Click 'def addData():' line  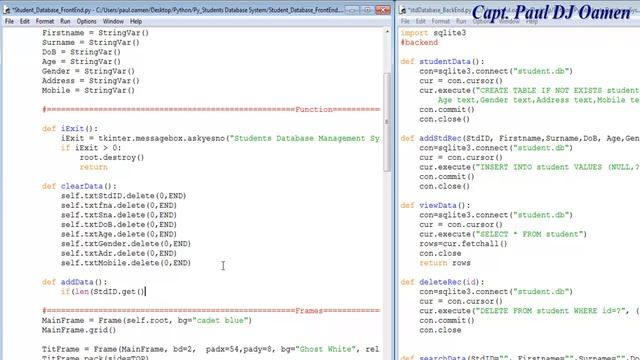[x=74, y=282]
